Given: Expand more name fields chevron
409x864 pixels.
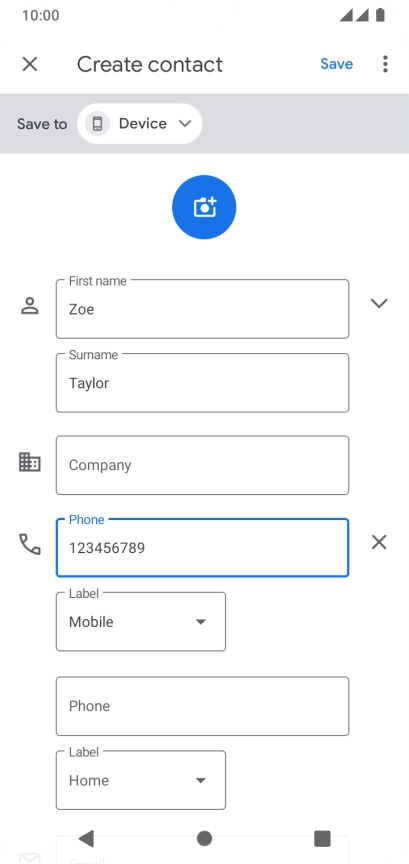Looking at the screenshot, I should [x=379, y=303].
